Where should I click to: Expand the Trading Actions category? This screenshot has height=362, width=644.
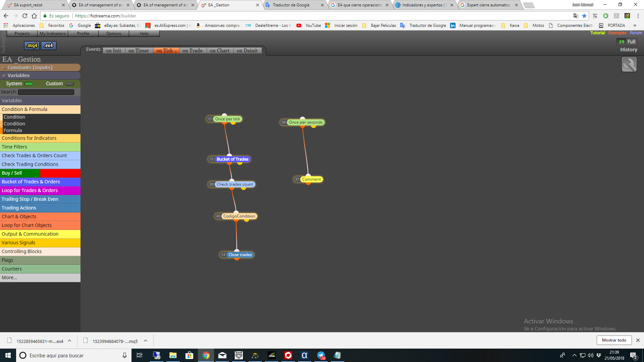[x=40, y=208]
